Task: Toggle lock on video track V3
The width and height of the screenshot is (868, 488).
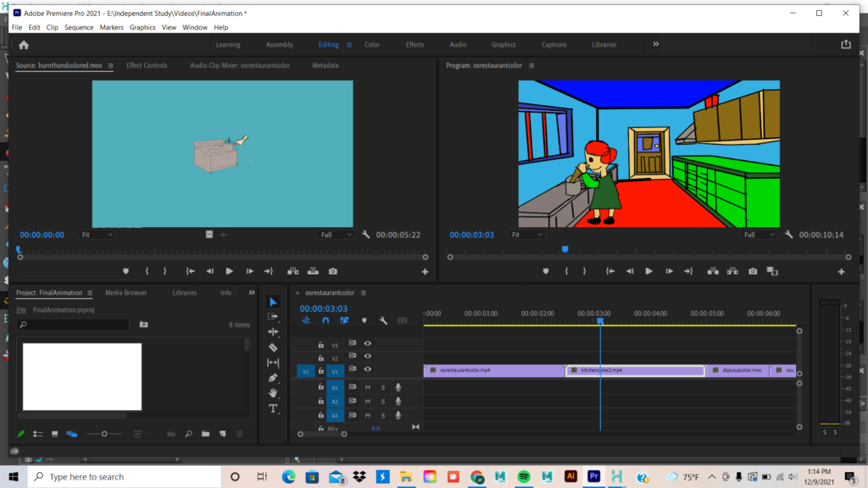Action: point(321,344)
